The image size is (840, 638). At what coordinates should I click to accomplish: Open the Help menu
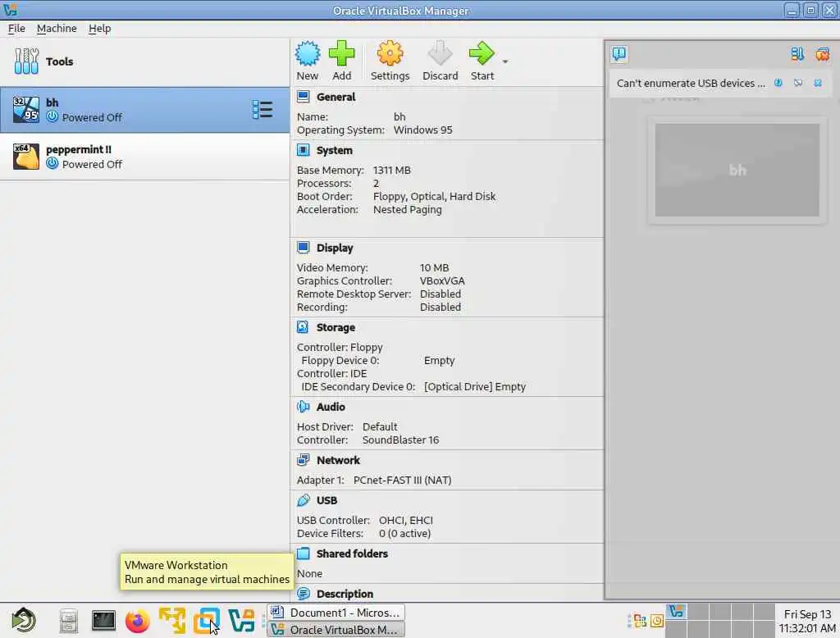point(99,29)
